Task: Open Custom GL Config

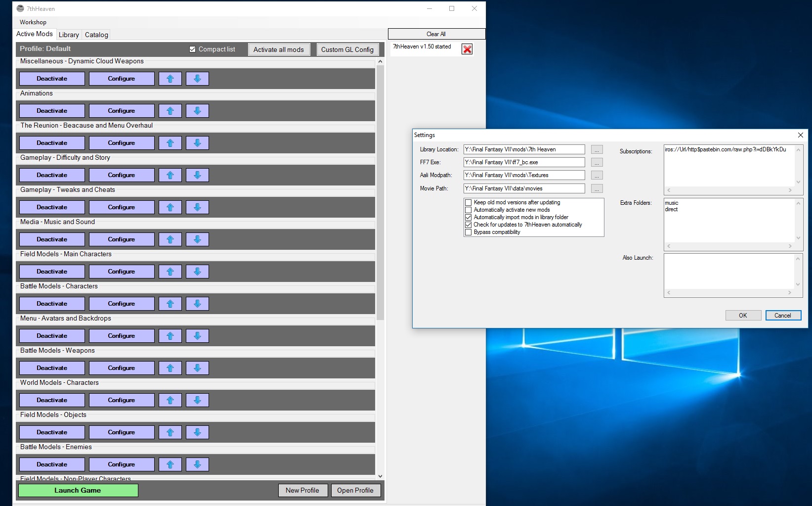Action: click(347, 49)
